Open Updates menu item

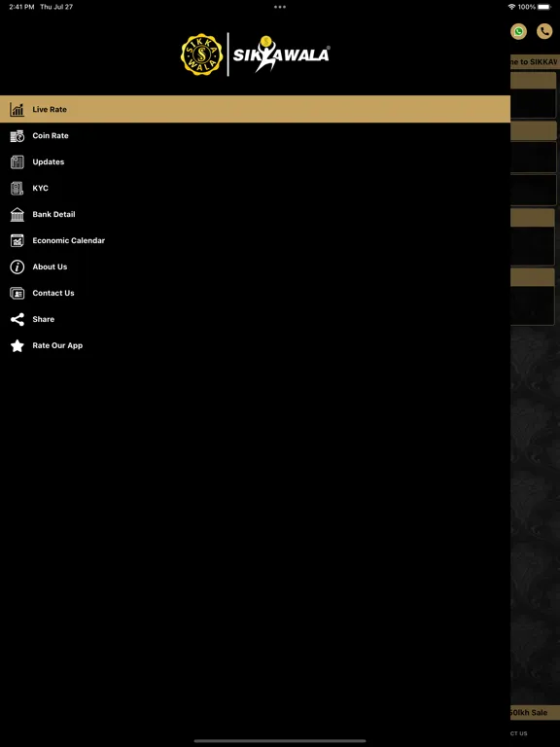click(x=256, y=162)
